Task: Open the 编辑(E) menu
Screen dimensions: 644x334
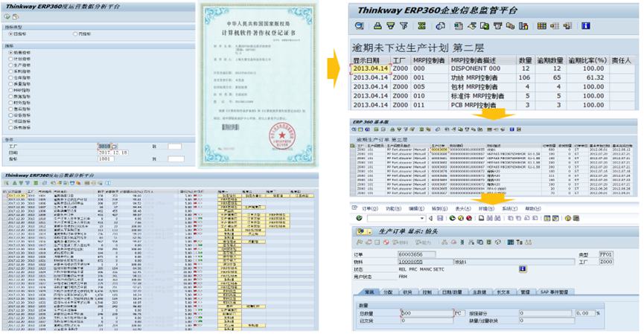Action: tap(416, 209)
